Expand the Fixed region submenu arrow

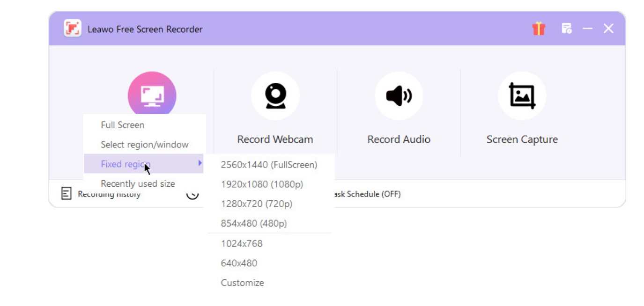tap(200, 163)
